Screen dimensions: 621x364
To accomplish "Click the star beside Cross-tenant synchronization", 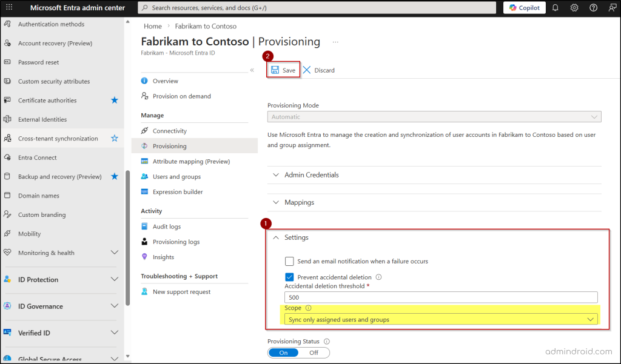I will click(114, 138).
